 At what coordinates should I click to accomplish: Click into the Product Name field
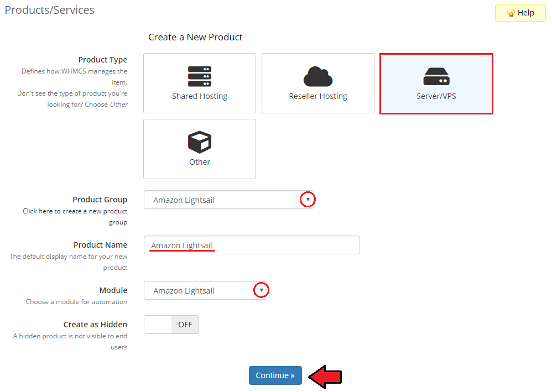click(252, 245)
